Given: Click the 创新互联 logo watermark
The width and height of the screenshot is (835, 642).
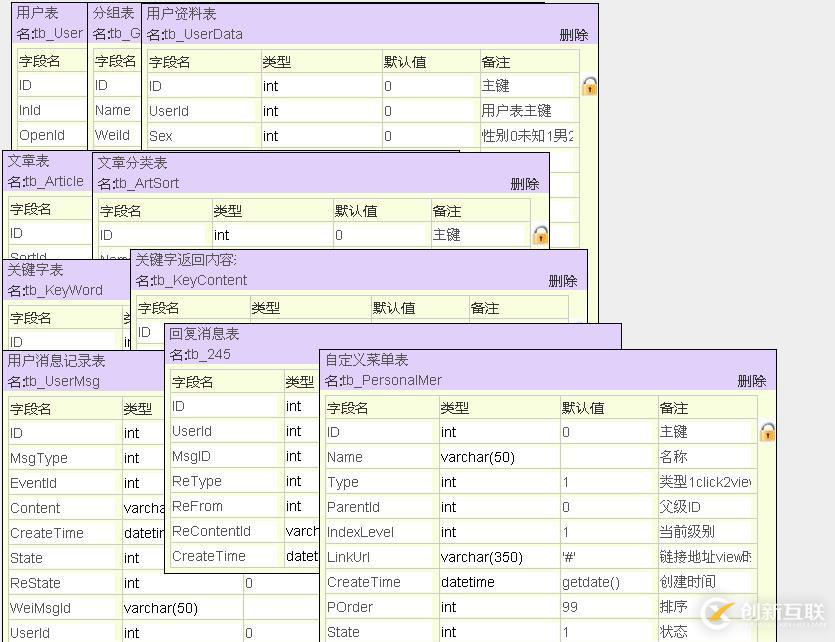Looking at the screenshot, I should [x=765, y=612].
